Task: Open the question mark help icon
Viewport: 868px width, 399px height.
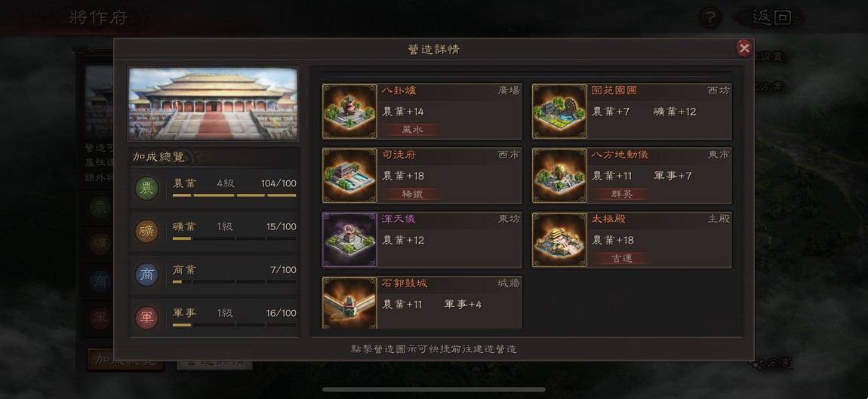Action: pos(709,17)
